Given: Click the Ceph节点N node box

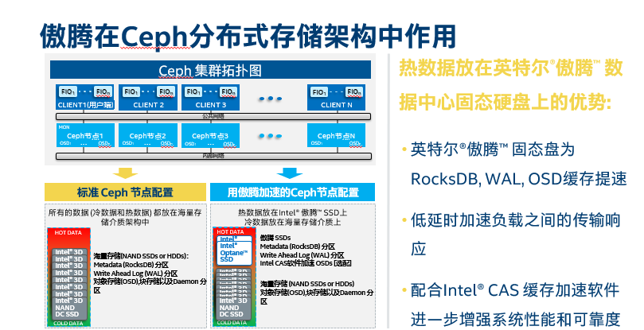Looking at the screenshot, I should [x=336, y=135].
